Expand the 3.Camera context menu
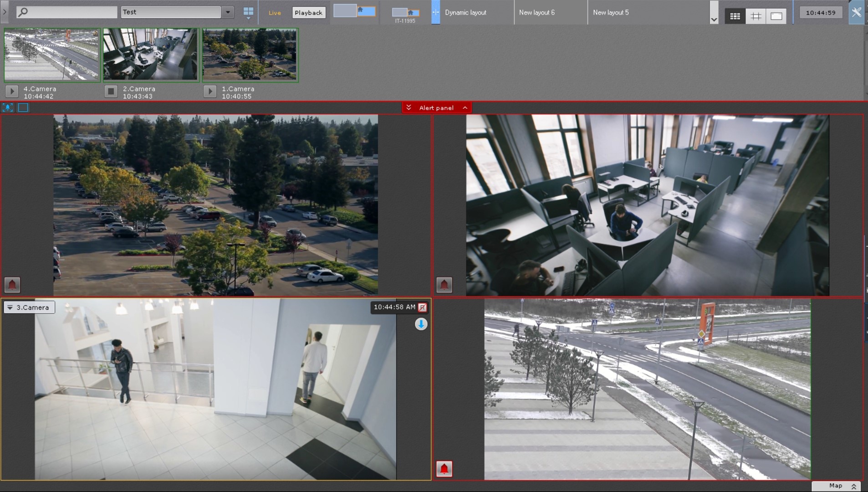 click(10, 307)
